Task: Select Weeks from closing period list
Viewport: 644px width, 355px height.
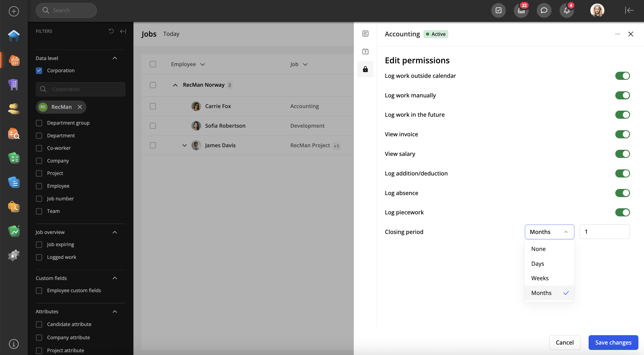Action: 540,278
